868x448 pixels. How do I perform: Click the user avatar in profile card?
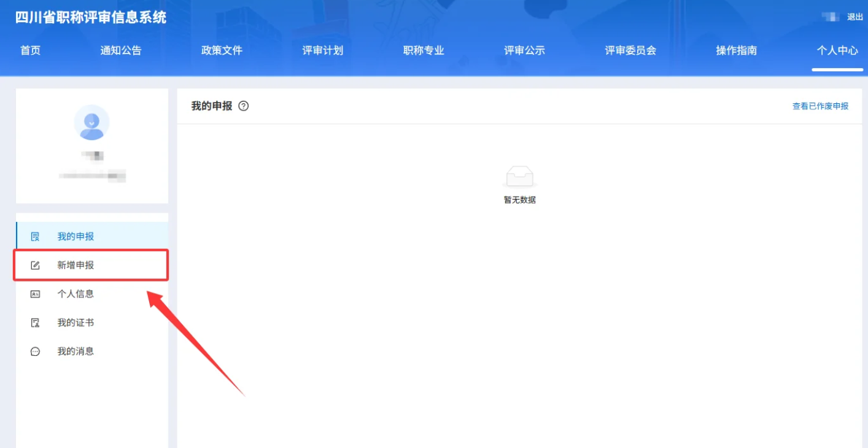click(x=91, y=122)
